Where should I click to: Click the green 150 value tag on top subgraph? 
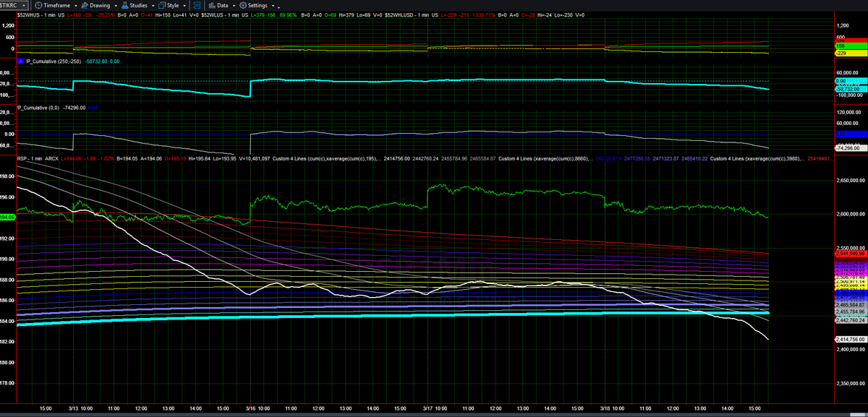click(x=851, y=46)
